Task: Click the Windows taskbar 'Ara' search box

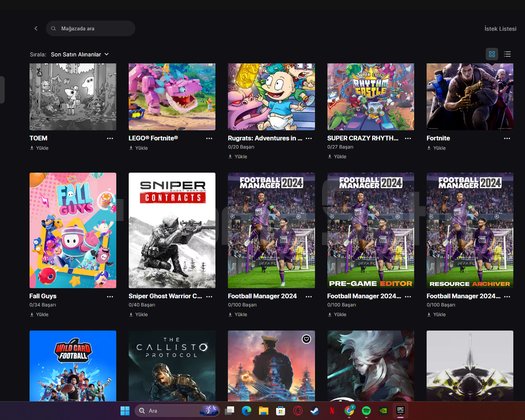Action: click(x=177, y=411)
